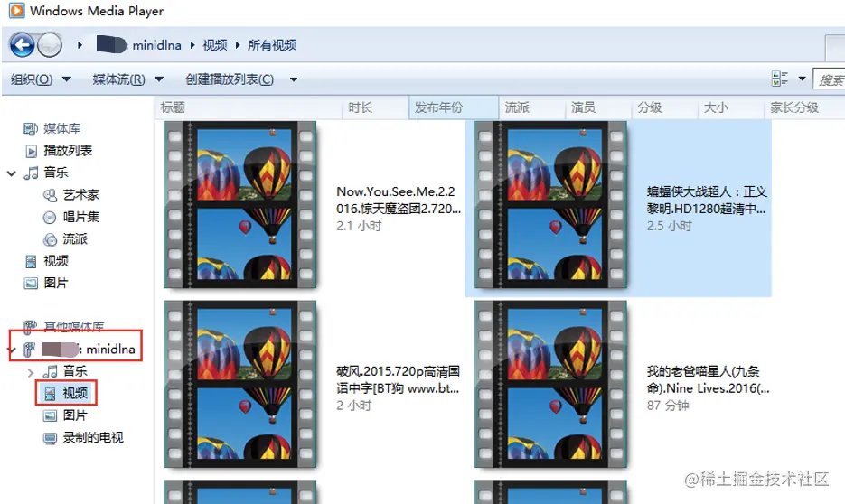Select 音乐 under the minidlna server
The width and height of the screenshot is (845, 504).
[x=74, y=371]
